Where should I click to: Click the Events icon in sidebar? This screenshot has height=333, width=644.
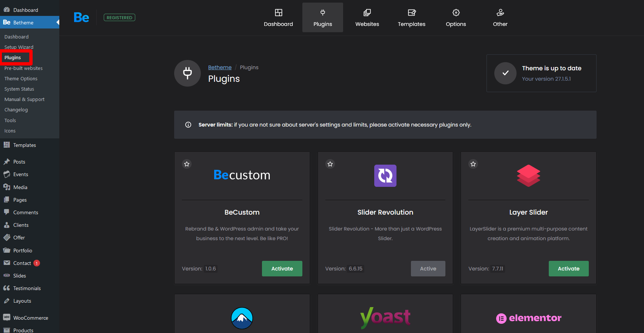(7, 174)
